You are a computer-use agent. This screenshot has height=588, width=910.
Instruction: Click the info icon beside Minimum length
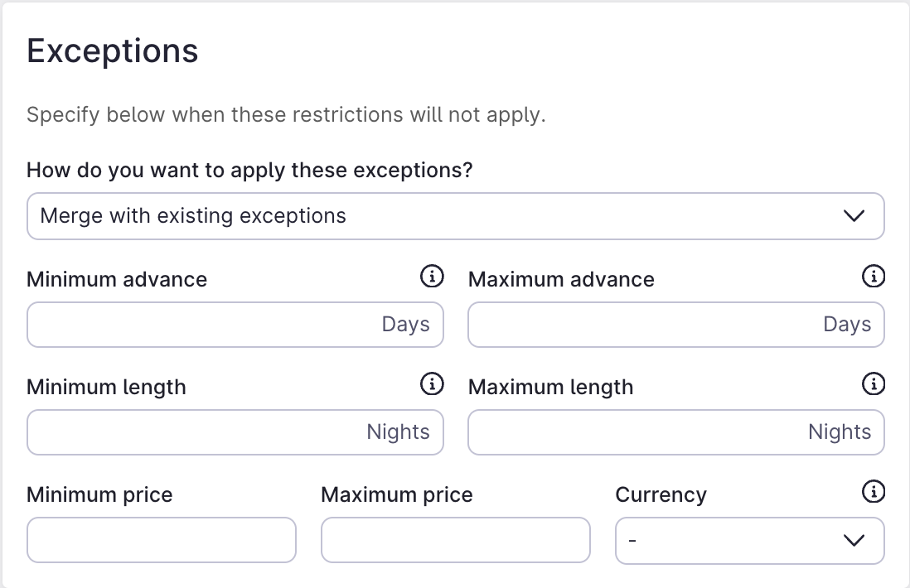(432, 384)
